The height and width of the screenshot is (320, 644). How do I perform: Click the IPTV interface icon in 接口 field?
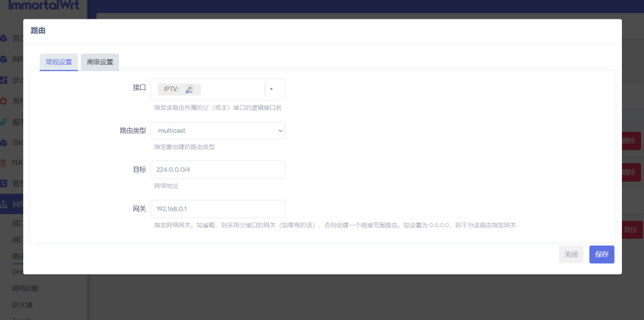click(189, 89)
